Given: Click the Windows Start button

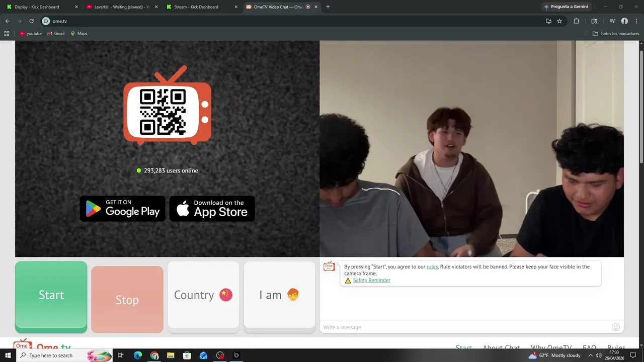Looking at the screenshot, I should coord(8,355).
